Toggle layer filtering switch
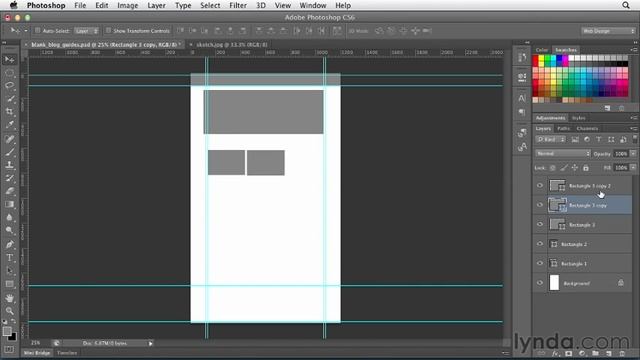 (x=635, y=139)
